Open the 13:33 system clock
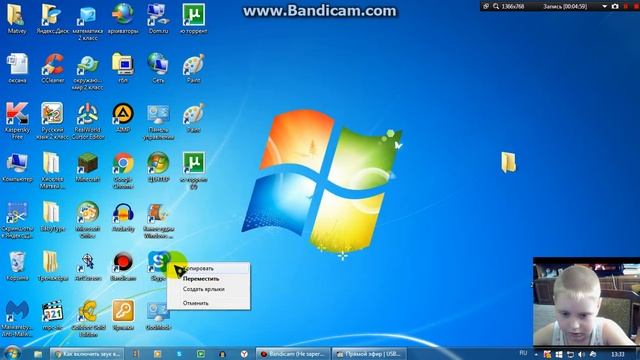 pos(618,354)
